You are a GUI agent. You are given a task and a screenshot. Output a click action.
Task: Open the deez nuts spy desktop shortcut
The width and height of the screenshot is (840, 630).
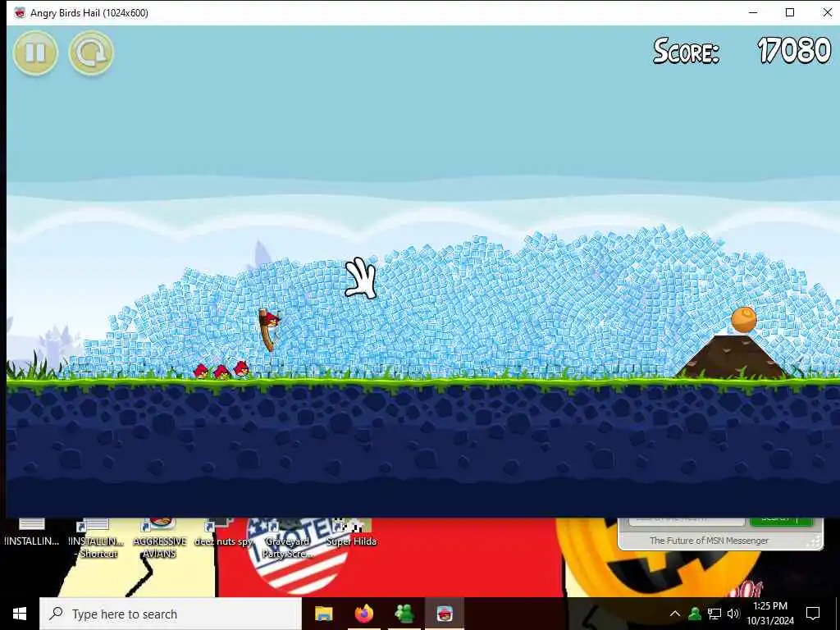pos(223,533)
